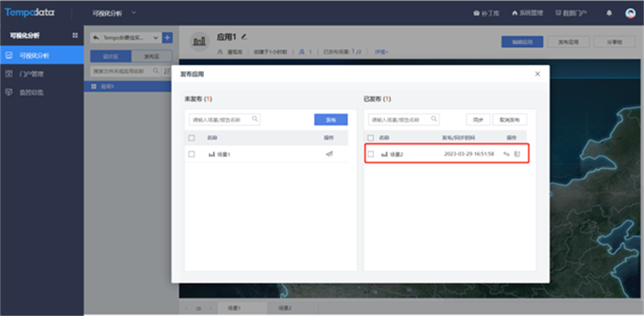This screenshot has width=644, height=316.
Task: Open 数据门户 in the top bar
Action: coord(571,13)
